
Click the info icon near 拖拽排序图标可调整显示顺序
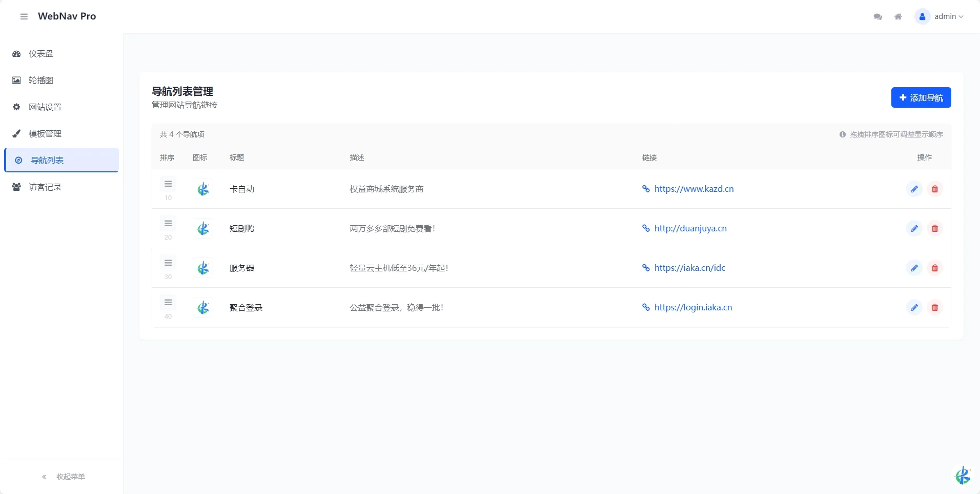[842, 134]
